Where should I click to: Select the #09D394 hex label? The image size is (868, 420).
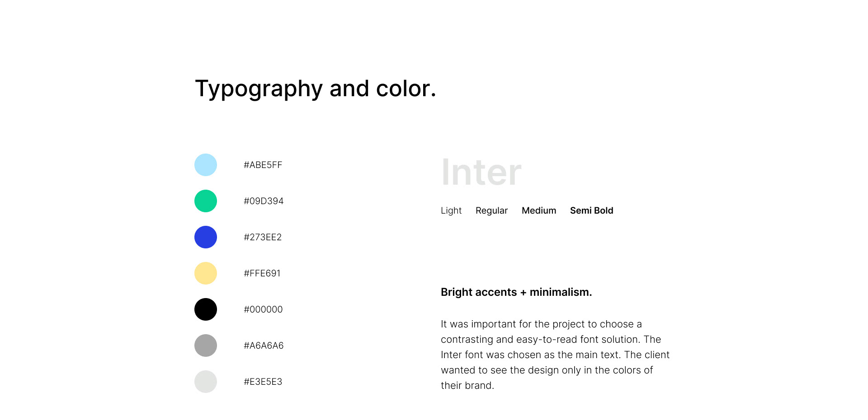[x=264, y=201]
